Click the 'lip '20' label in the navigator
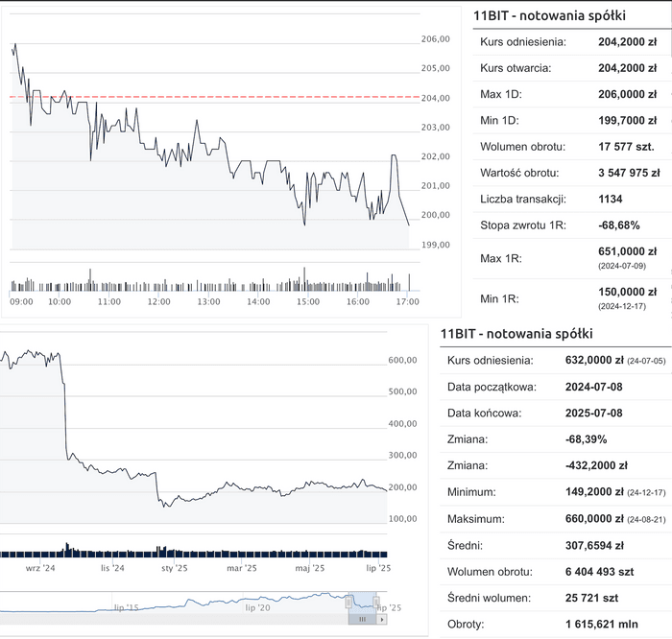 (x=258, y=607)
